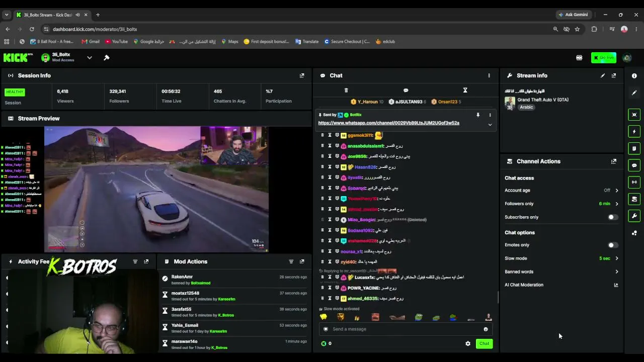644x362 pixels.
Task: Timeout user POWR_YACINE
Action: (330, 288)
